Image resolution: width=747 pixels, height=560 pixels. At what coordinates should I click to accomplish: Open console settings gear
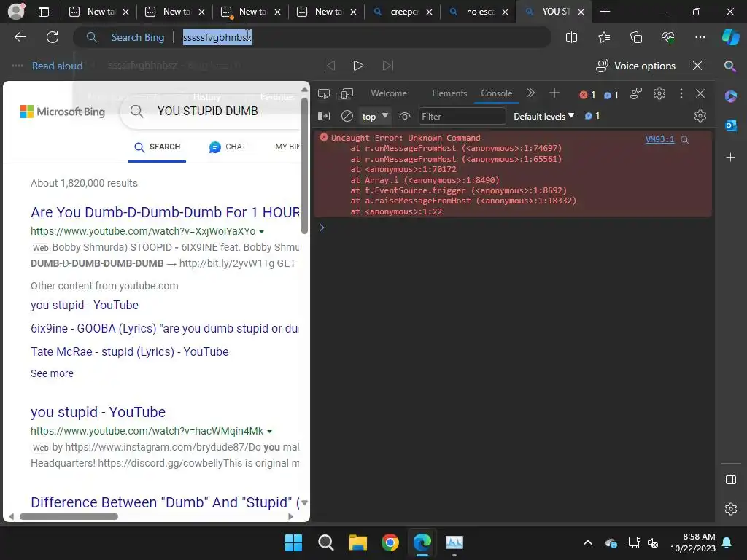[700, 116]
